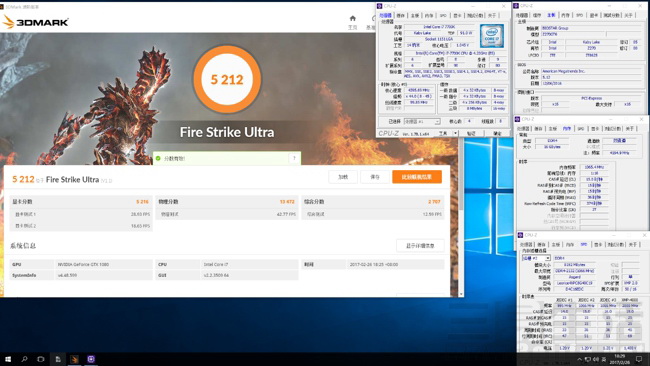The height and width of the screenshot is (366, 650).
Task: Click the show detailed system info button
Action: click(x=420, y=246)
